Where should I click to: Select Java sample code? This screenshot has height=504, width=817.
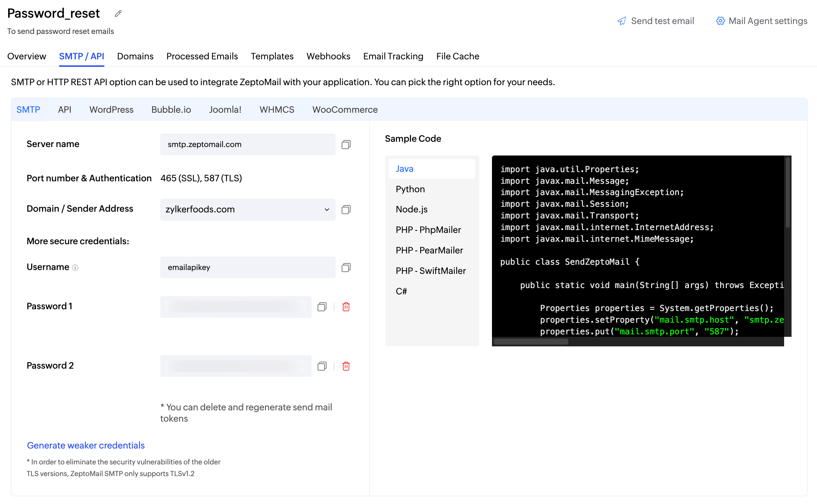(432, 169)
